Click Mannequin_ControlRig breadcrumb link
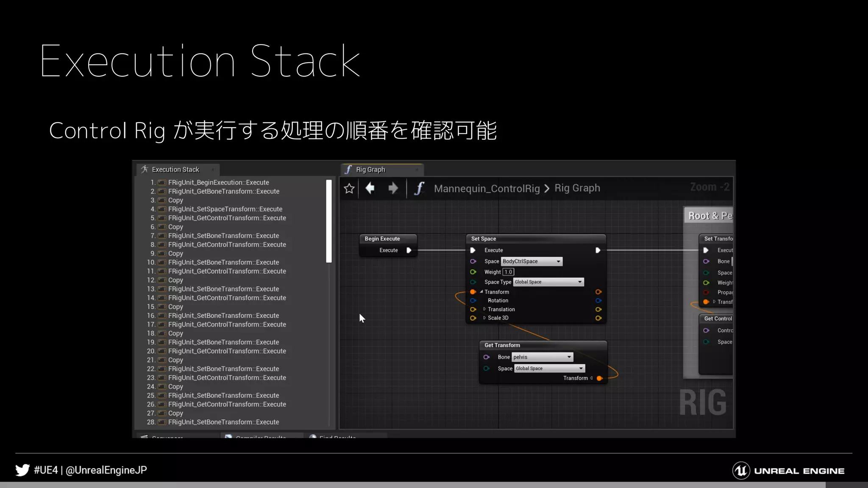Viewport: 868px width, 488px height. point(487,188)
